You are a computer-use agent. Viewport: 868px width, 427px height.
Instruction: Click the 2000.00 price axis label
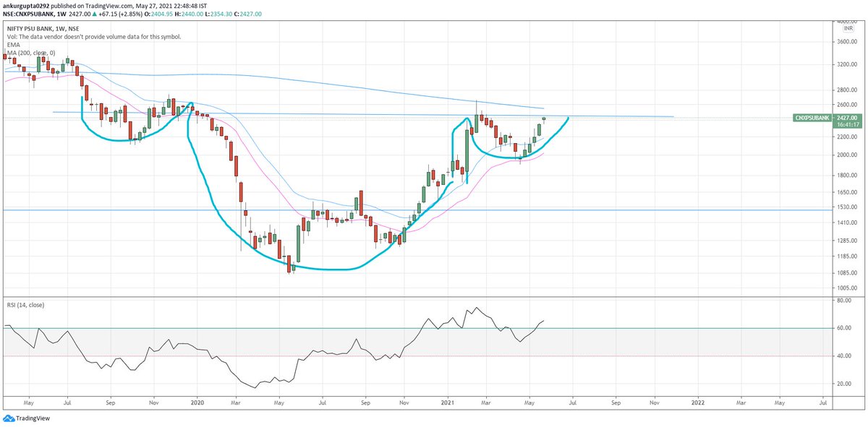(847, 155)
